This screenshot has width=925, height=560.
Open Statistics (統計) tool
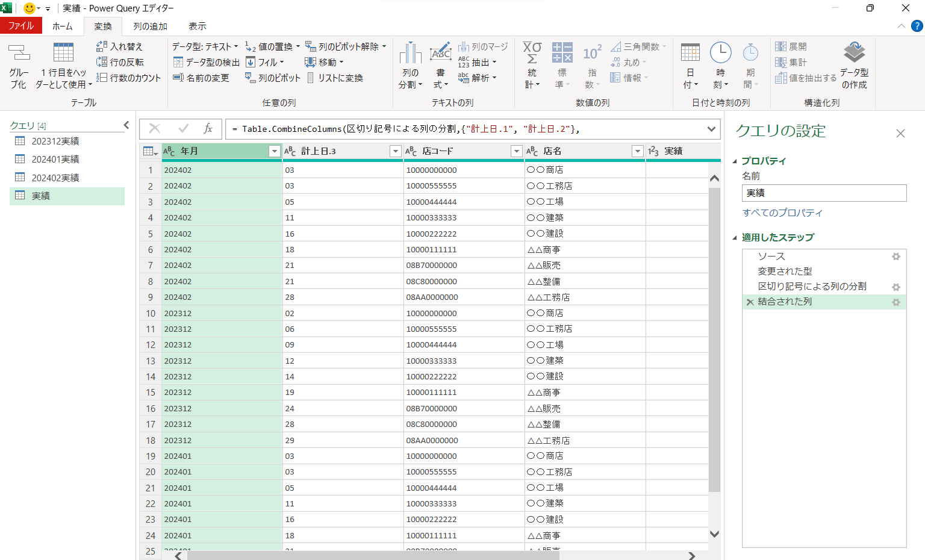pos(532,66)
